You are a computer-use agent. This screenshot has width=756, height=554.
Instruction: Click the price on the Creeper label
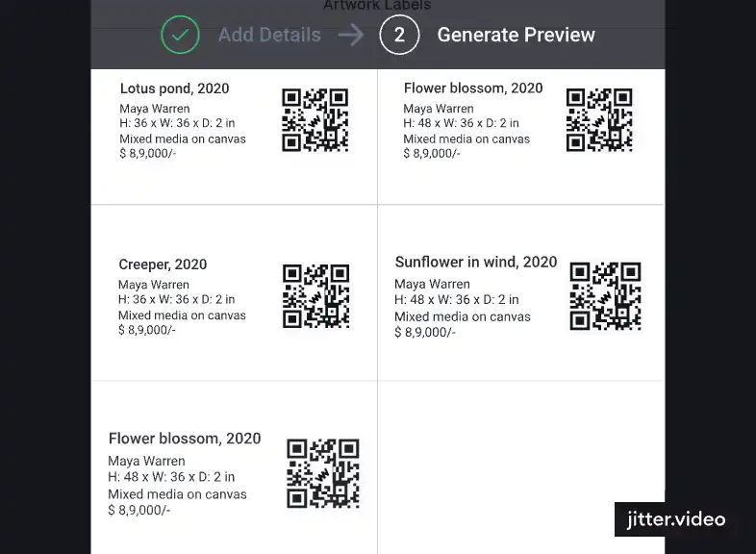click(147, 330)
